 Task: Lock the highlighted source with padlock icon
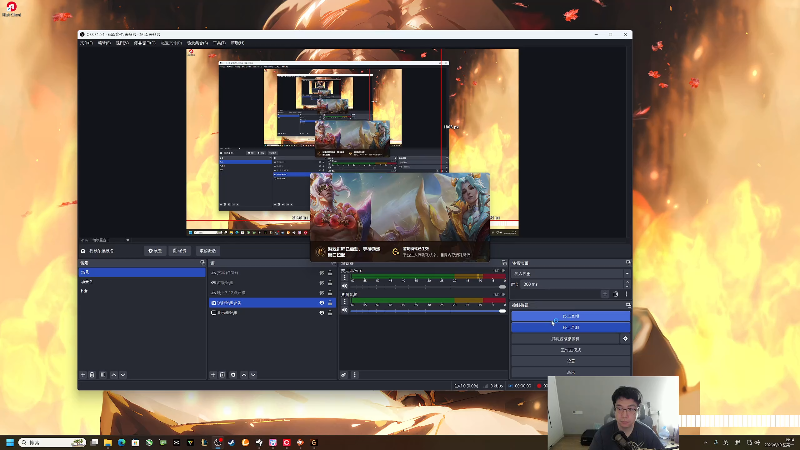(x=330, y=303)
